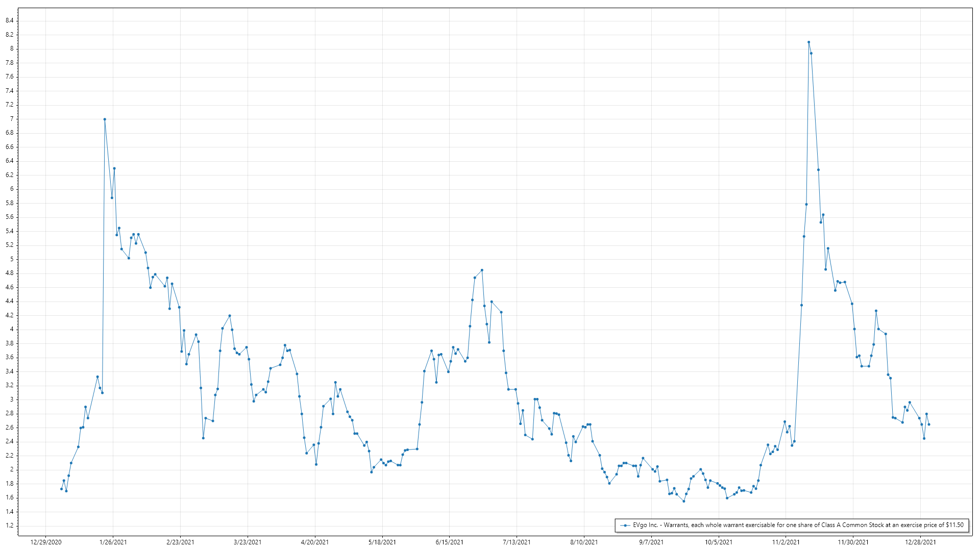Click the 4/20/2021 x-axis date label
The image size is (980, 551).
(315, 542)
